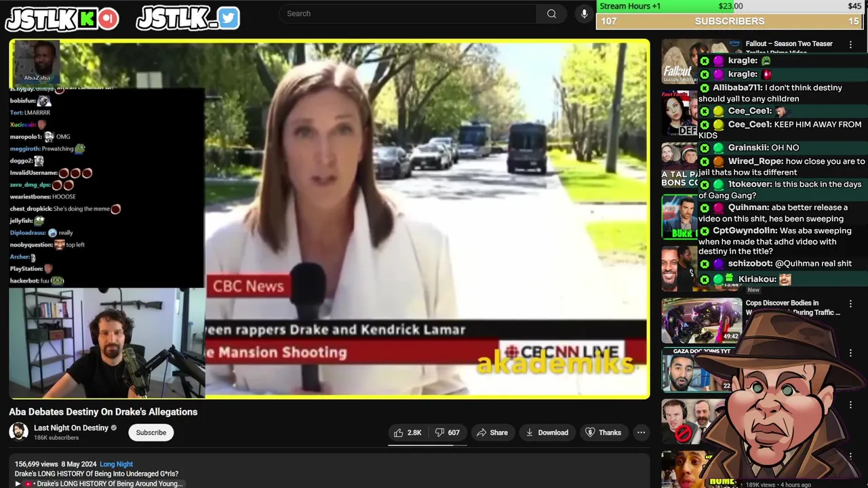Open Last Night On Destiny channel avatar
The image size is (868, 488).
click(x=18, y=432)
